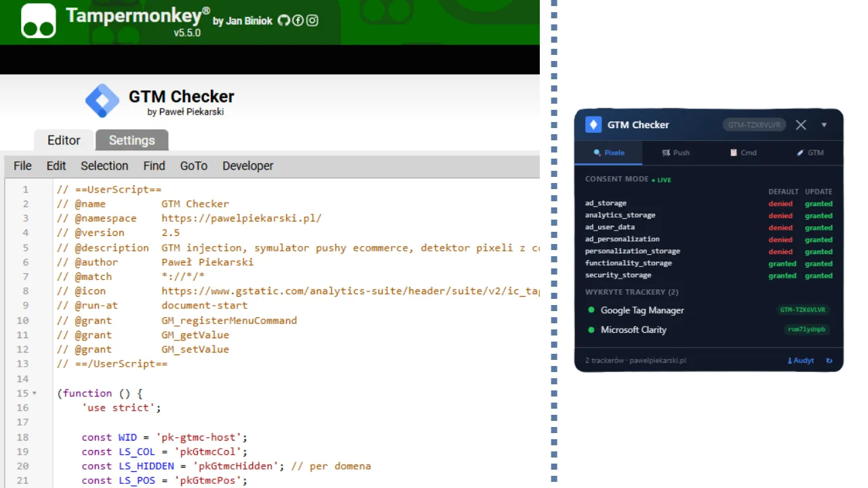Open the Developer menu

(x=248, y=166)
